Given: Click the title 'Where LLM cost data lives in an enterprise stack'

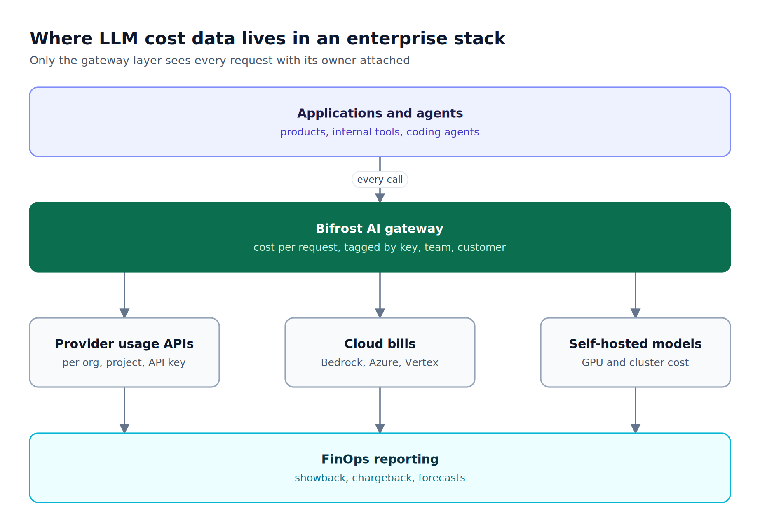Looking at the screenshot, I should click(267, 39).
